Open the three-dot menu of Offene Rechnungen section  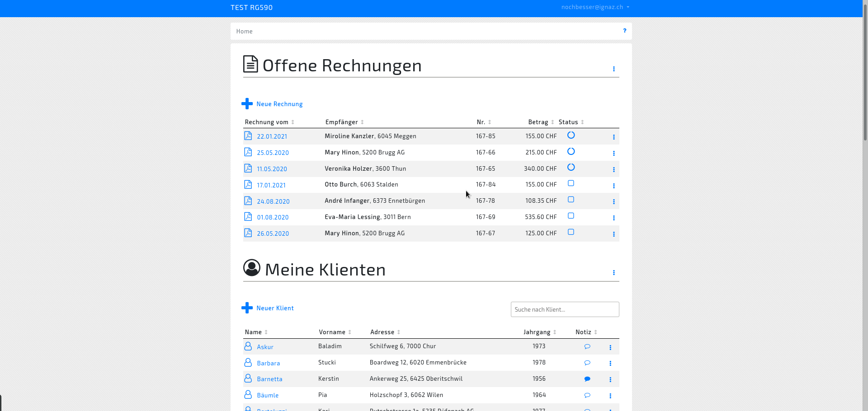click(614, 69)
